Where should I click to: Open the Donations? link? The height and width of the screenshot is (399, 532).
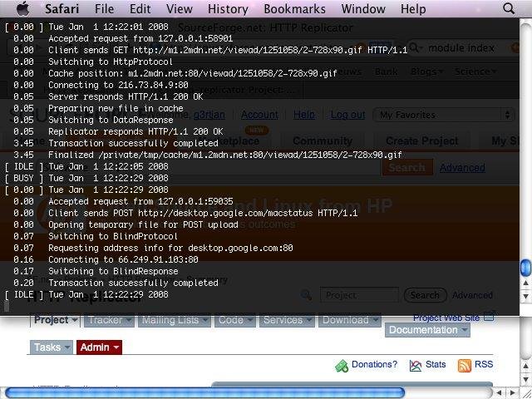[374, 364]
